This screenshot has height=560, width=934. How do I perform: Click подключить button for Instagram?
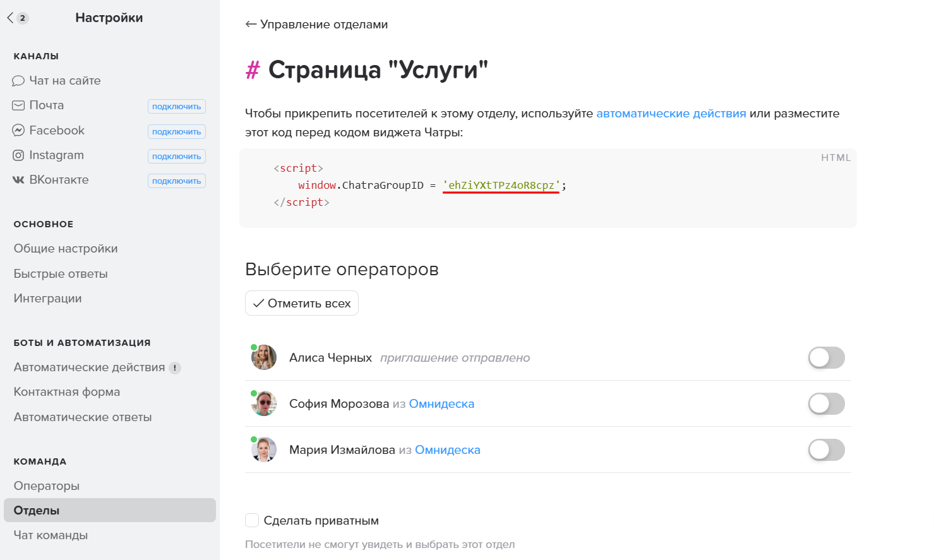pyautogui.click(x=177, y=156)
